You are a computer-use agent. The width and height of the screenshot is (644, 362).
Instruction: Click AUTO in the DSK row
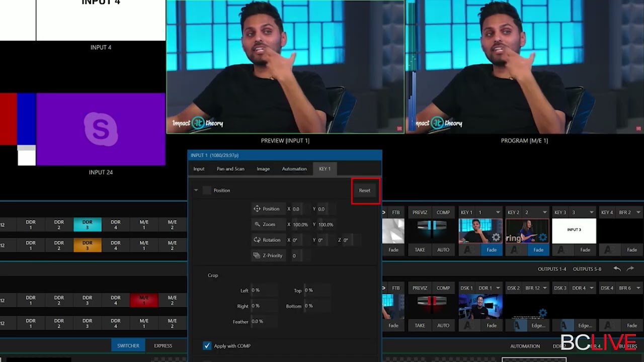tap(443, 325)
